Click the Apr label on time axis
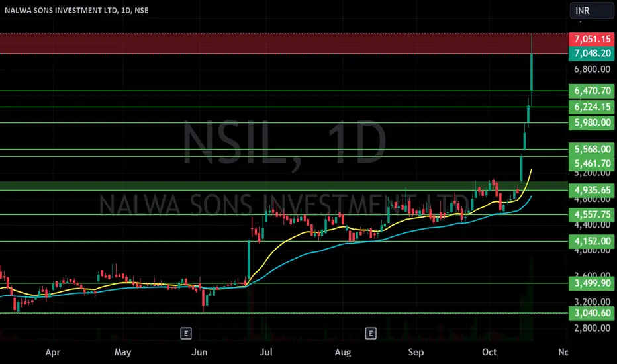The height and width of the screenshot is (364, 617). (x=53, y=352)
